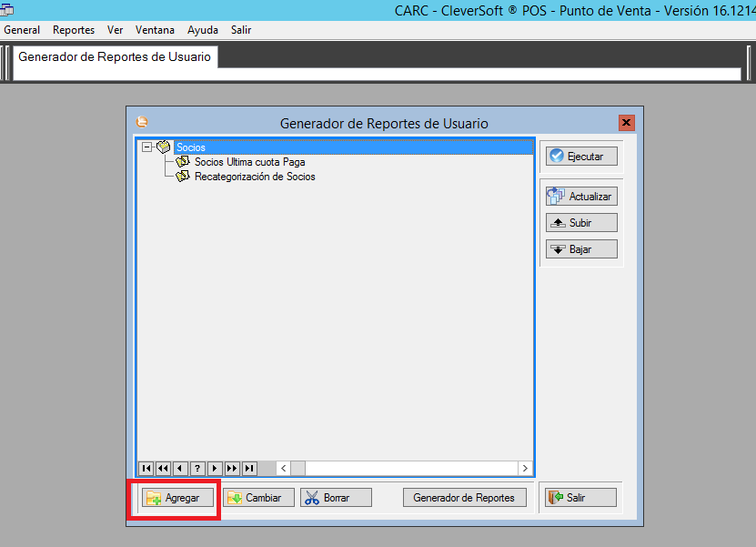The height and width of the screenshot is (547, 756).
Task: Click the Borrar scissors button
Action: pos(337,498)
